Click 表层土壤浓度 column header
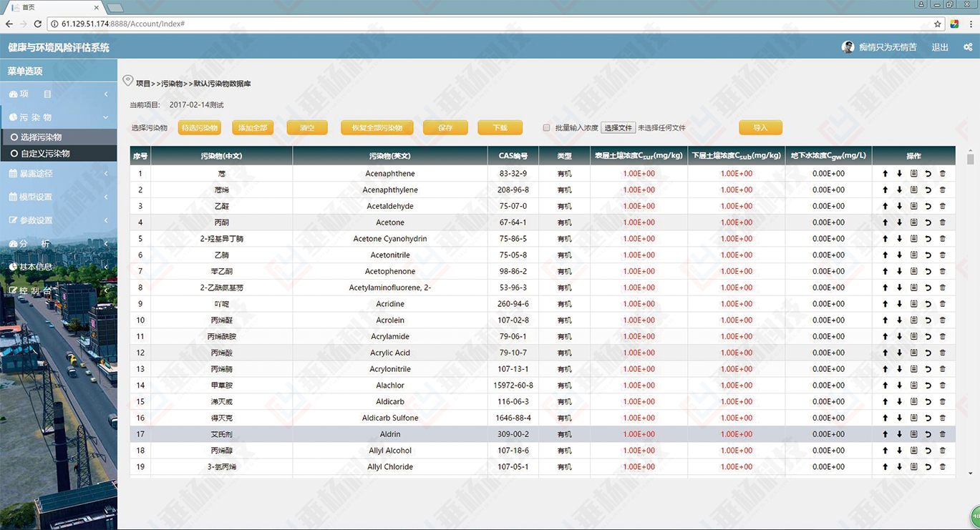 [x=639, y=155]
